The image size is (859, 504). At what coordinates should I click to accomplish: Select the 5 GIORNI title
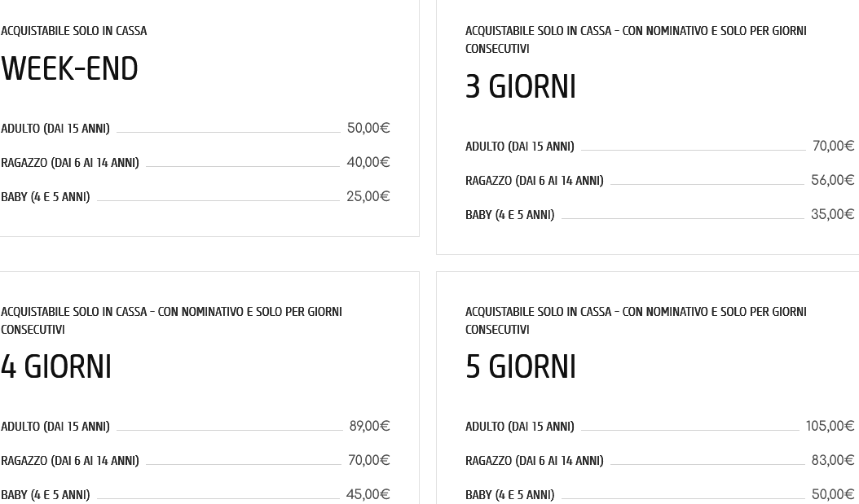coord(520,367)
